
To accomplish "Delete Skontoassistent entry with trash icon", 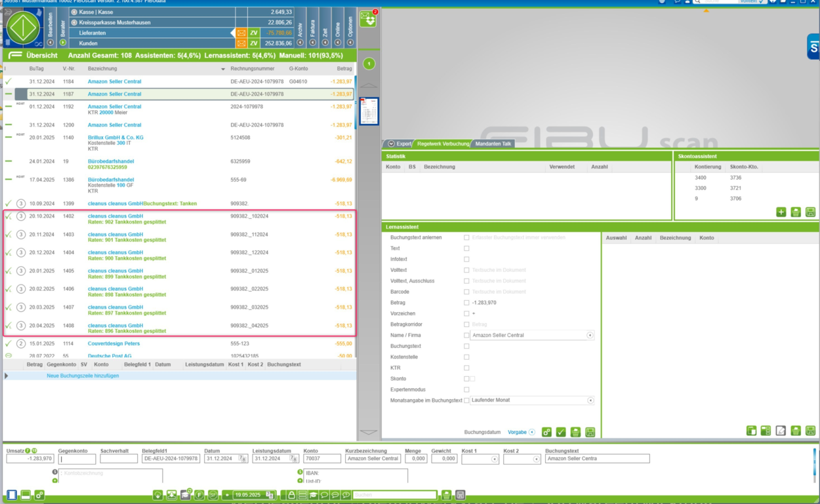I will (x=796, y=212).
